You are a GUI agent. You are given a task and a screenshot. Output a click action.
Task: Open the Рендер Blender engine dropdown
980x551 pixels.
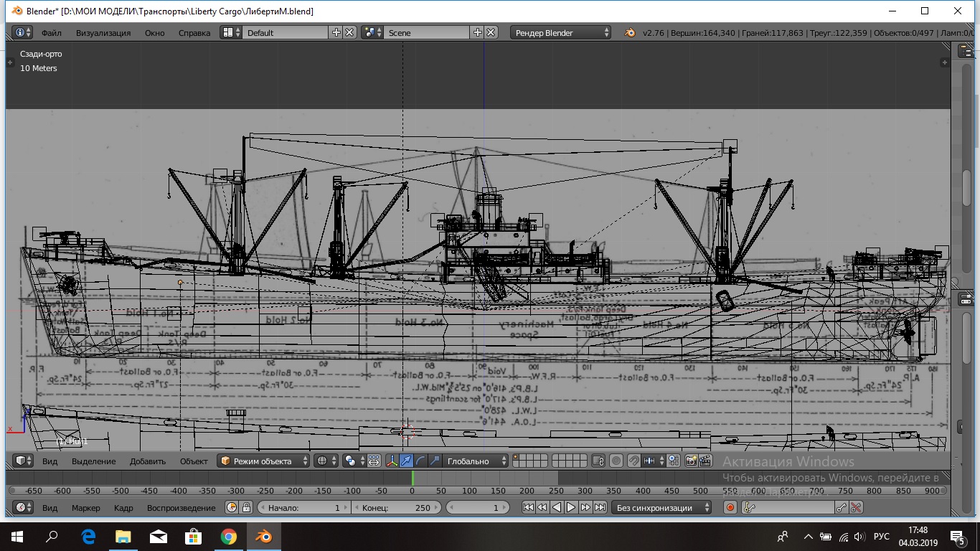point(561,32)
